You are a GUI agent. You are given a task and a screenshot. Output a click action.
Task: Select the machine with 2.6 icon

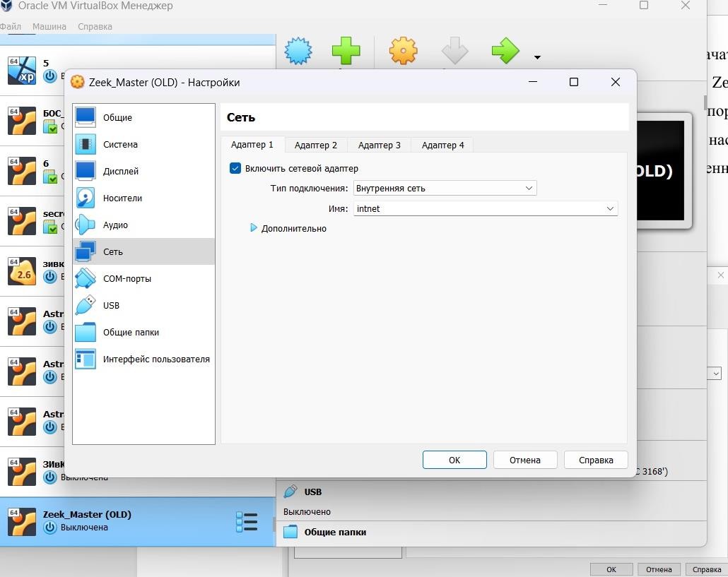[x=33, y=271]
